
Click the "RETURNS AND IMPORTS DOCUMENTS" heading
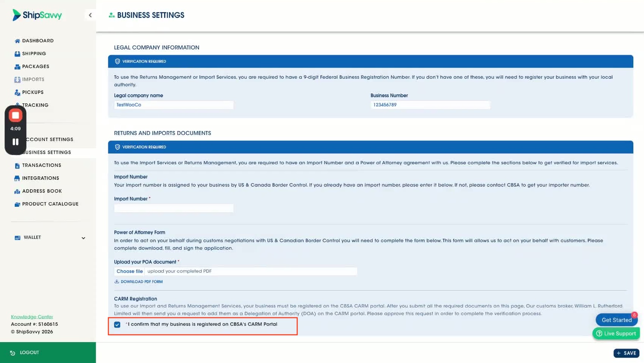[x=163, y=133]
